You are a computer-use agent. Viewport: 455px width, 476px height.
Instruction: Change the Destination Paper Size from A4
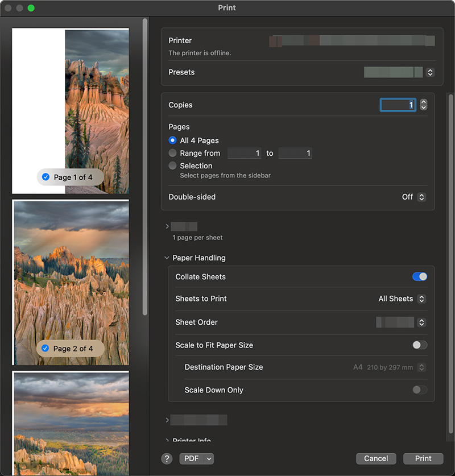click(421, 367)
